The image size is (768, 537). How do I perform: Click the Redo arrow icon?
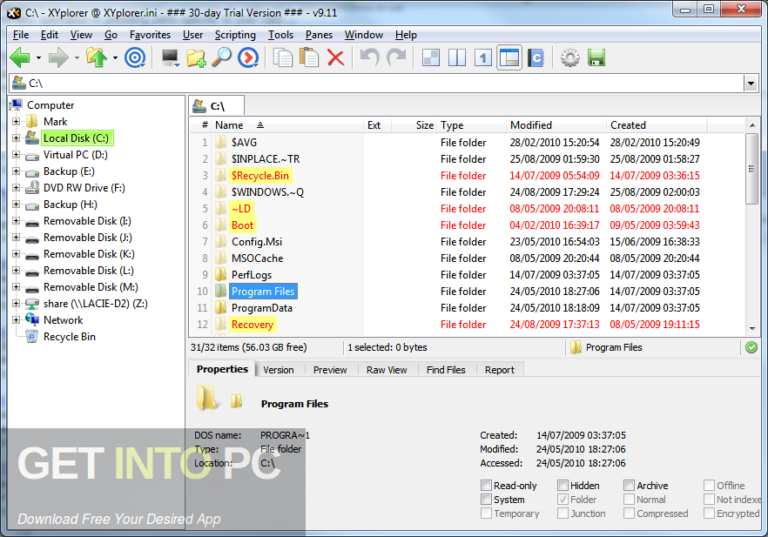click(396, 57)
